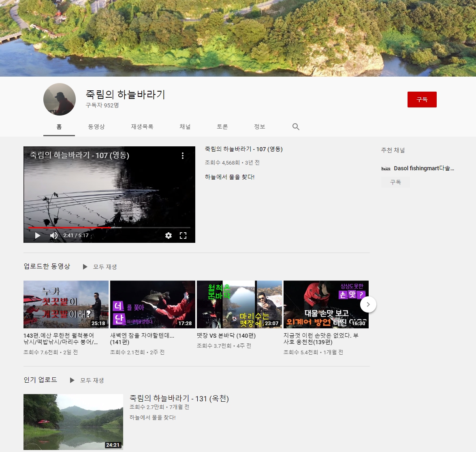Open video player settings gear
476x452 pixels.
[169, 236]
